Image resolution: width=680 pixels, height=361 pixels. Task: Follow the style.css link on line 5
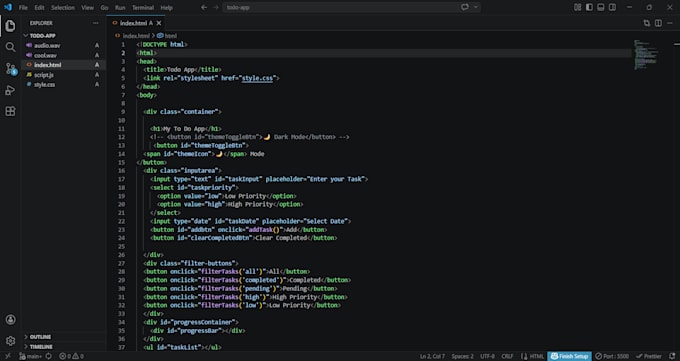click(258, 78)
